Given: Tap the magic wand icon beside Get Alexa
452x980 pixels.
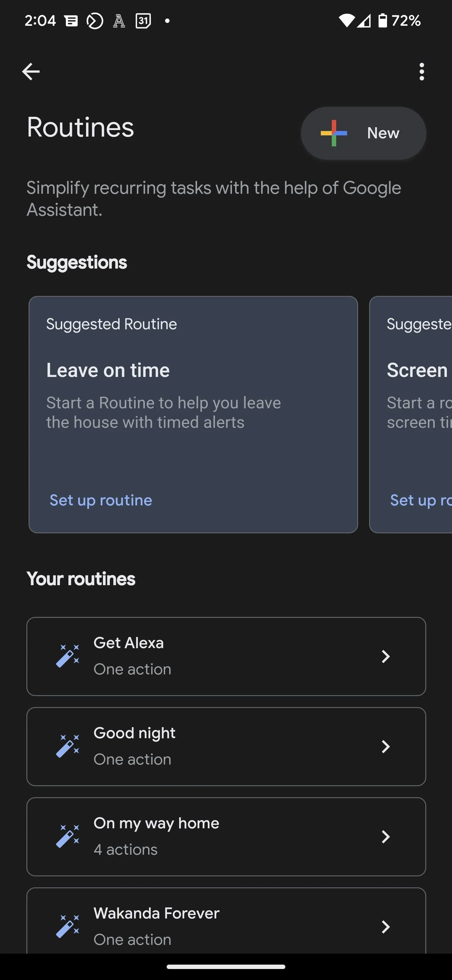Looking at the screenshot, I should pyautogui.click(x=68, y=656).
